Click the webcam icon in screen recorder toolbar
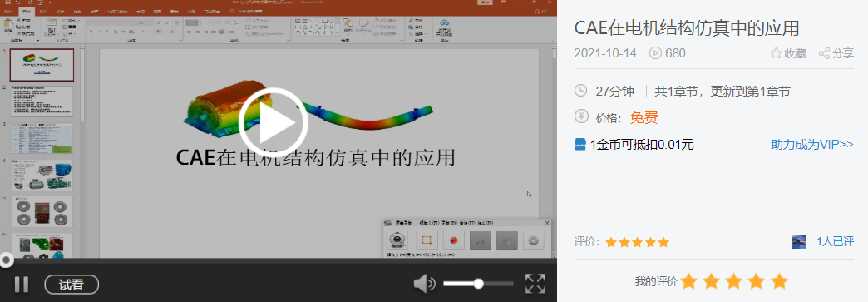This screenshot has height=302, width=868. click(x=397, y=240)
